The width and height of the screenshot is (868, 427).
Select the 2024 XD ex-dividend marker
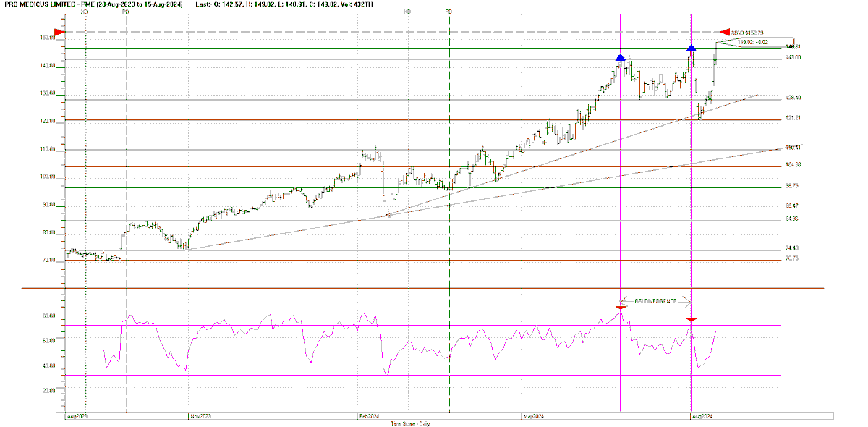(x=407, y=12)
